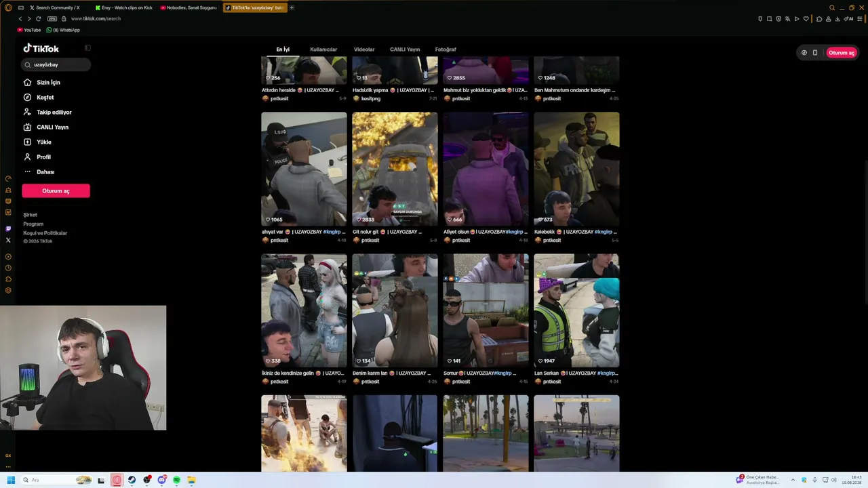Reload the TikTok page
The width and height of the screenshot is (868, 488).
pyautogui.click(x=39, y=19)
